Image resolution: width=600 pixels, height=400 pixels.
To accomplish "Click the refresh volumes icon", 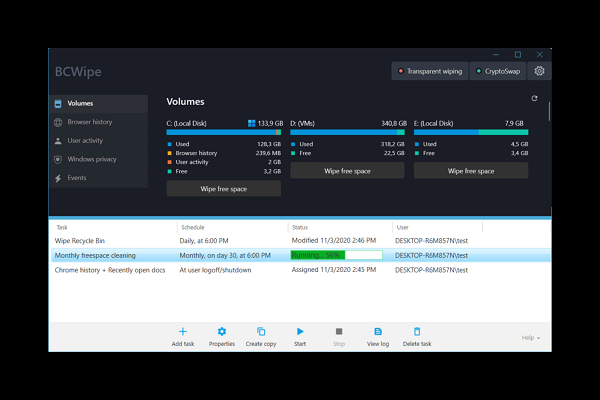I will click(535, 98).
